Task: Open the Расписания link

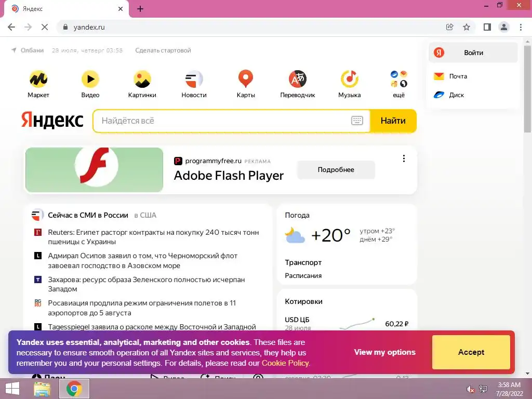Action: click(303, 275)
